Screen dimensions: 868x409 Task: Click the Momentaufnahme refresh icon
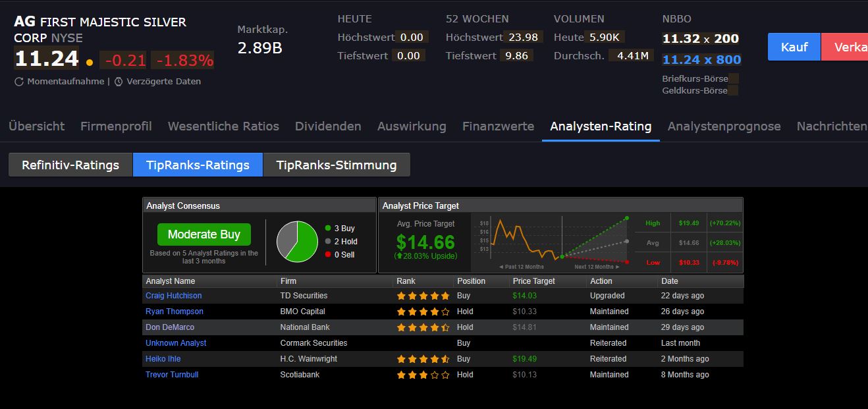tap(19, 82)
